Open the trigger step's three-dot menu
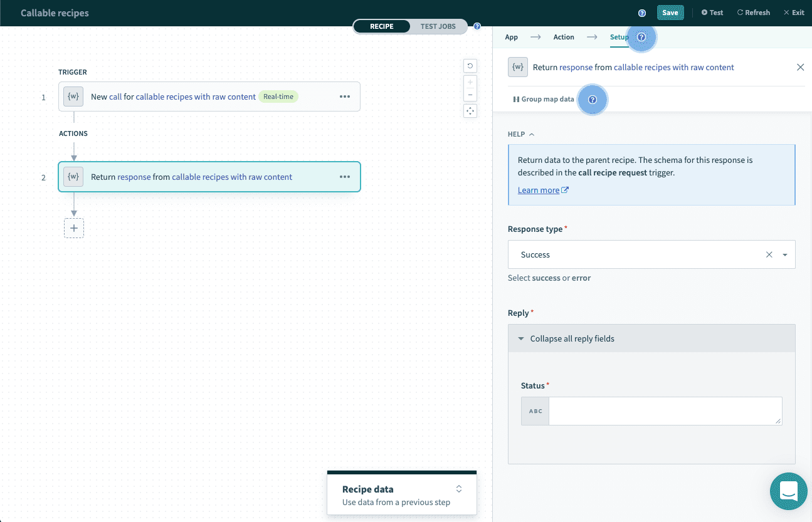Screen dimensions: 812x522 coord(344,97)
